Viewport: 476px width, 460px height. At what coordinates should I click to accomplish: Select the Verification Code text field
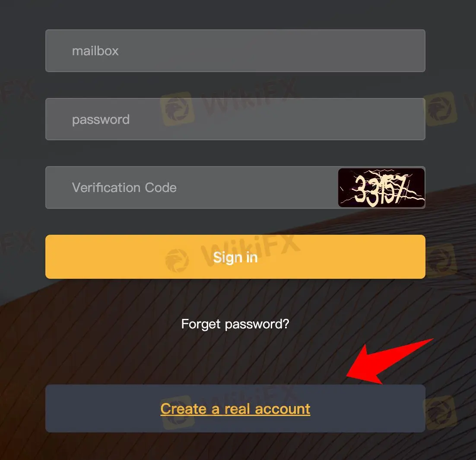[191, 187]
